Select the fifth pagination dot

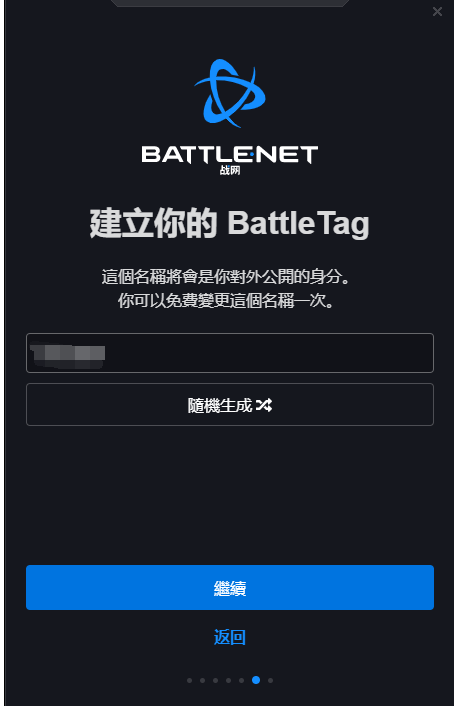(x=241, y=680)
